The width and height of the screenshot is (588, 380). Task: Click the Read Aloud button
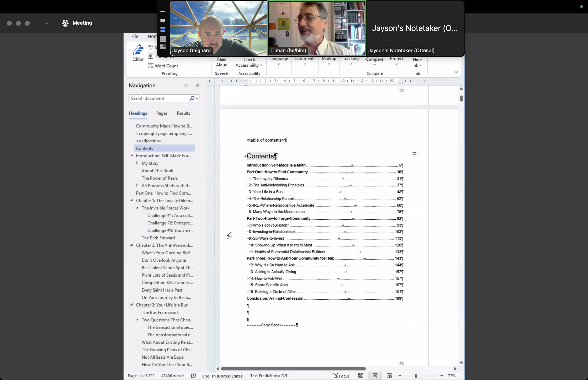click(221, 62)
